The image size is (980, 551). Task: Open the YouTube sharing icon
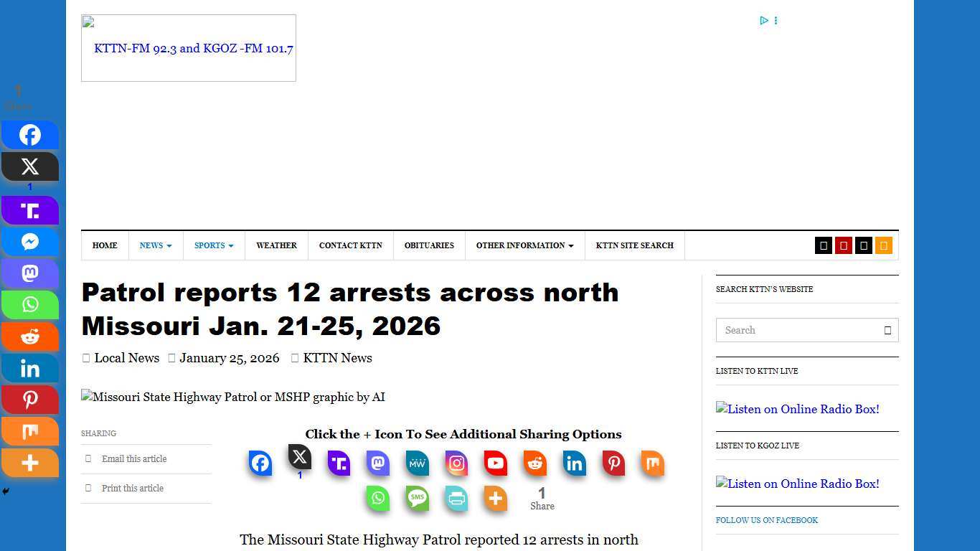[x=495, y=463]
